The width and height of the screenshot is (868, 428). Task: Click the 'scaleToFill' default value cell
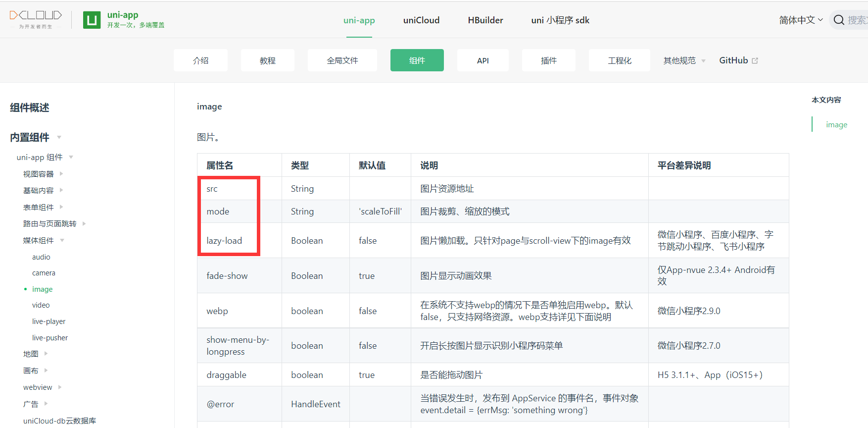click(x=380, y=212)
